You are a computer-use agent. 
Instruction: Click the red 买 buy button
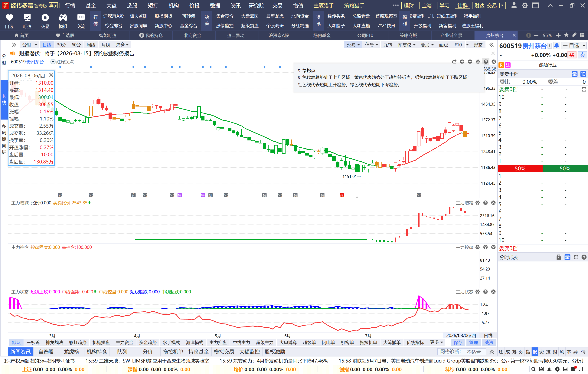(x=572, y=55)
